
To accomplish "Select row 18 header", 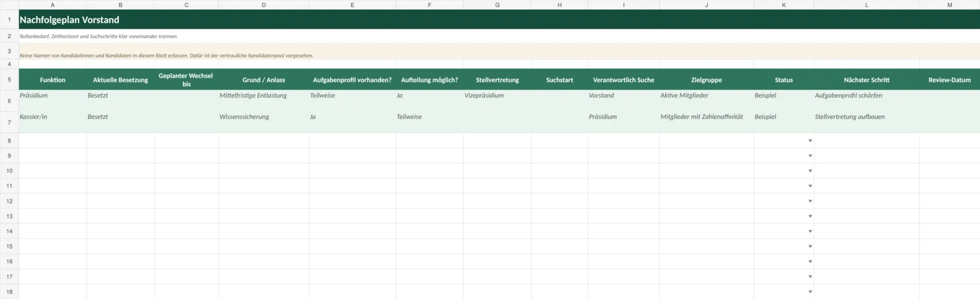I will pos(9,291).
